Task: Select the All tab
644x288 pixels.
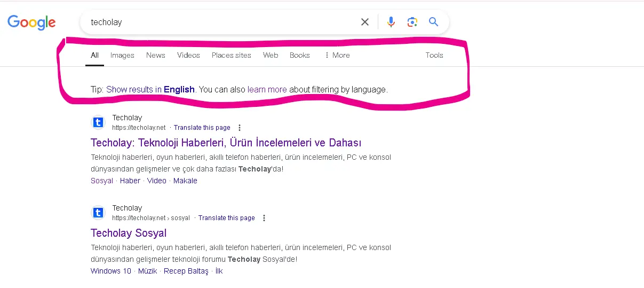Action: 94,55
